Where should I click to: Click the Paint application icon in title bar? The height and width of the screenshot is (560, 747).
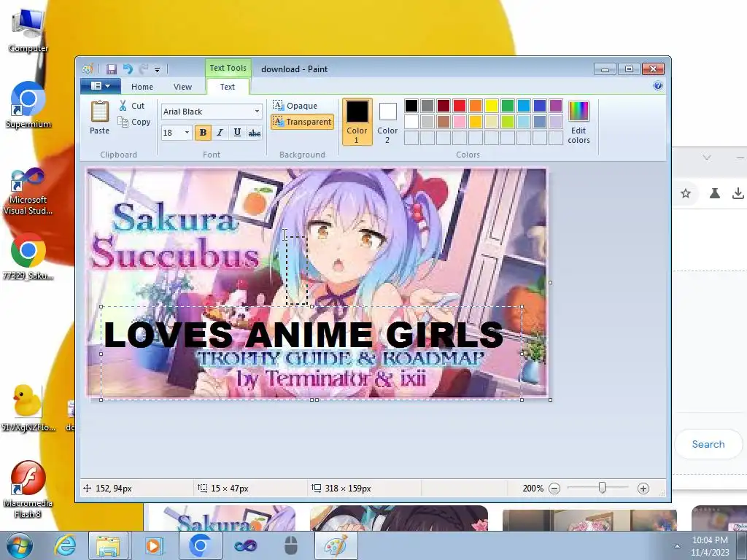pos(87,69)
